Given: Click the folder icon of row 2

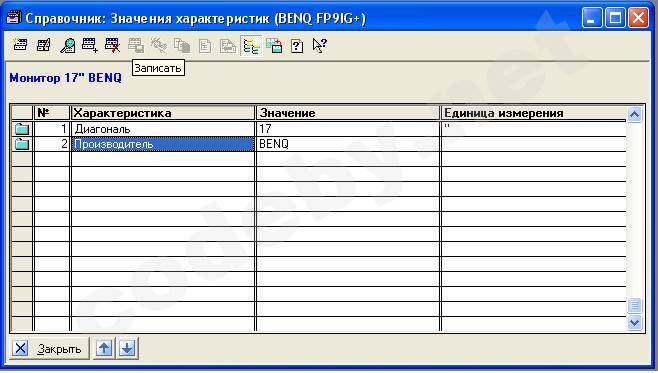Looking at the screenshot, I should (22, 144).
